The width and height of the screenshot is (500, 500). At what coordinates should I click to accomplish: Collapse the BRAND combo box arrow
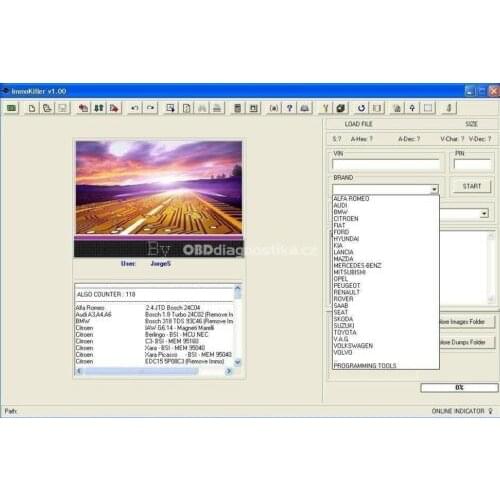[x=434, y=189]
